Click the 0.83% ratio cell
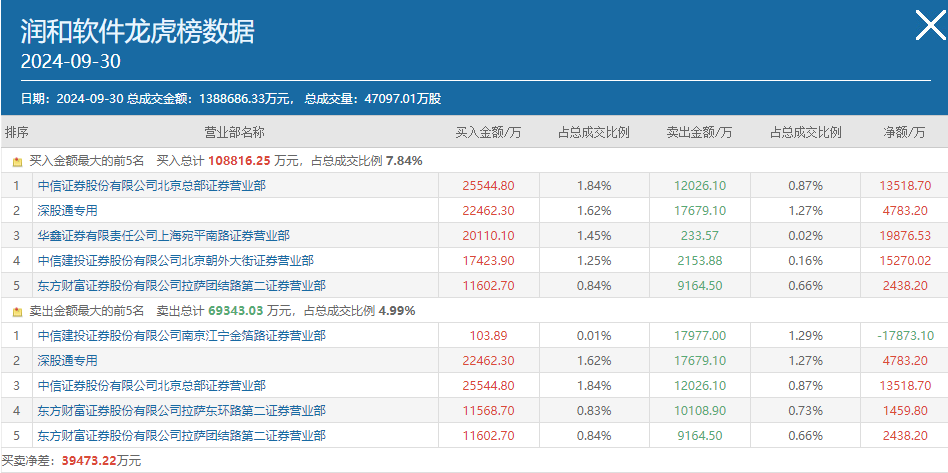 click(594, 411)
